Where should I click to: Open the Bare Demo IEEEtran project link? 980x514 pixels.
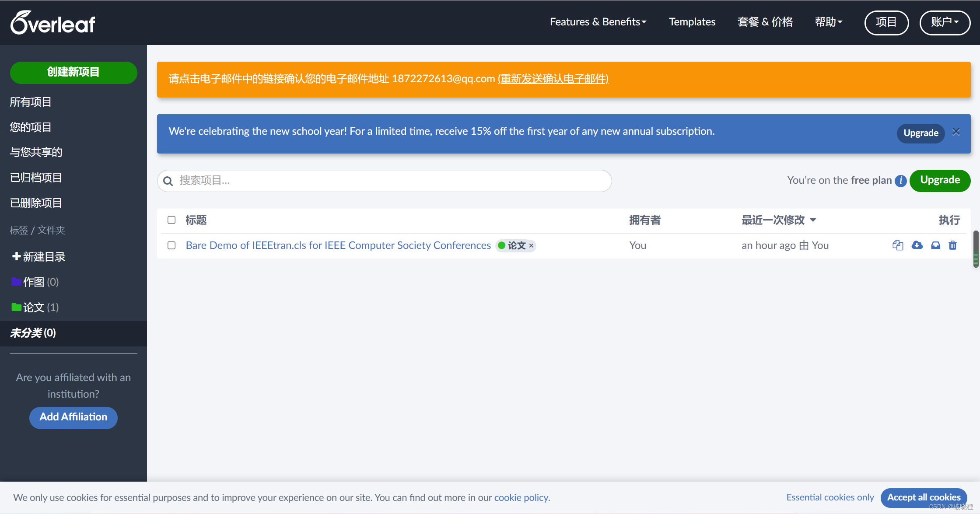pos(338,245)
